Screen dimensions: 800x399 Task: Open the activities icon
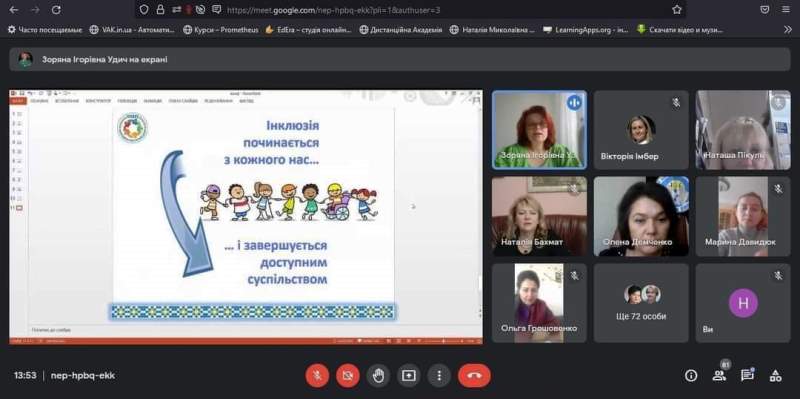[x=776, y=376]
